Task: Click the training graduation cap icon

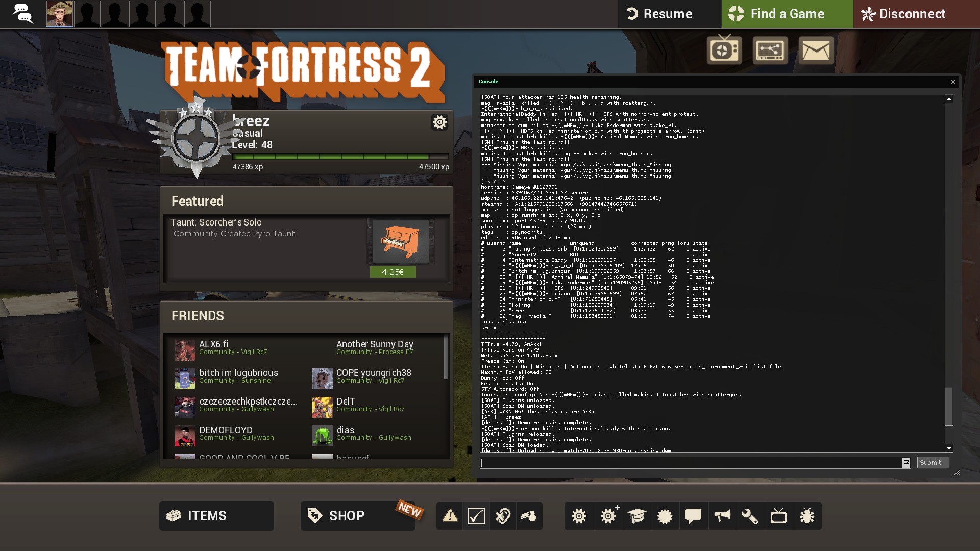Action: pos(636,516)
